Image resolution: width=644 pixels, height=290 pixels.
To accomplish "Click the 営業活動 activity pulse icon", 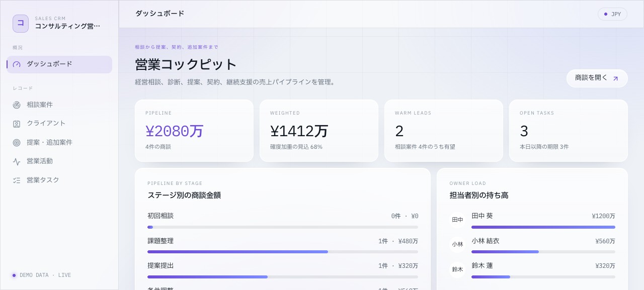I will (17, 161).
